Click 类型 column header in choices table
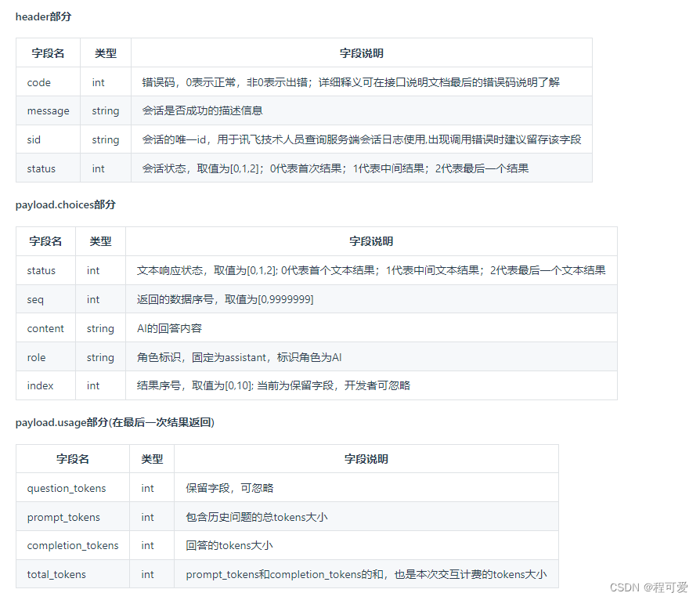This screenshot has width=700, height=600. click(100, 241)
